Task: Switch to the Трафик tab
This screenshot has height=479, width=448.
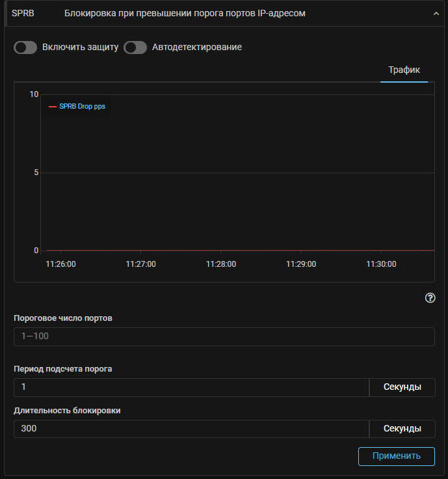Action: click(404, 70)
